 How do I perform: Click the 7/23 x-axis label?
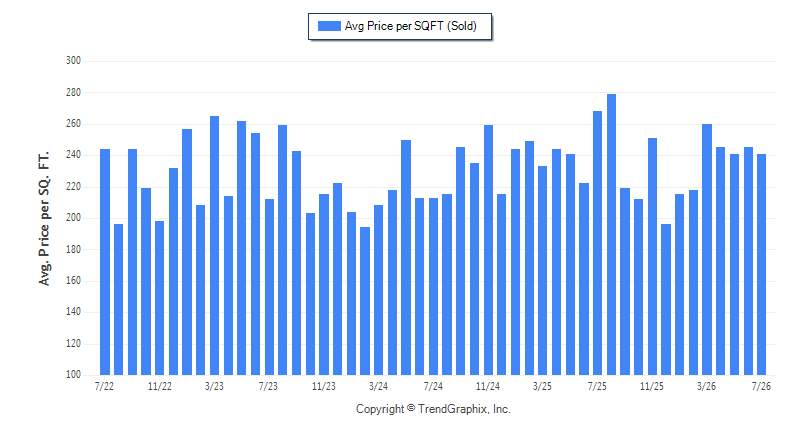click(x=268, y=387)
